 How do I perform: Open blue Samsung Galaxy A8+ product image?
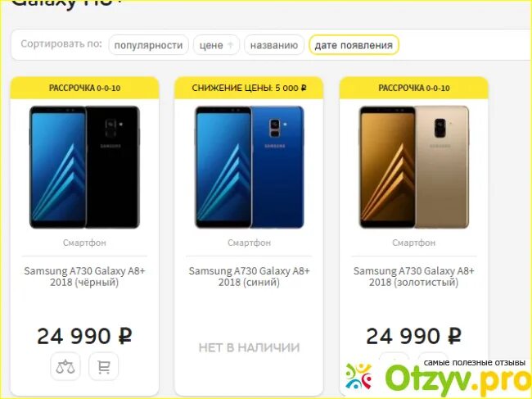click(250, 167)
